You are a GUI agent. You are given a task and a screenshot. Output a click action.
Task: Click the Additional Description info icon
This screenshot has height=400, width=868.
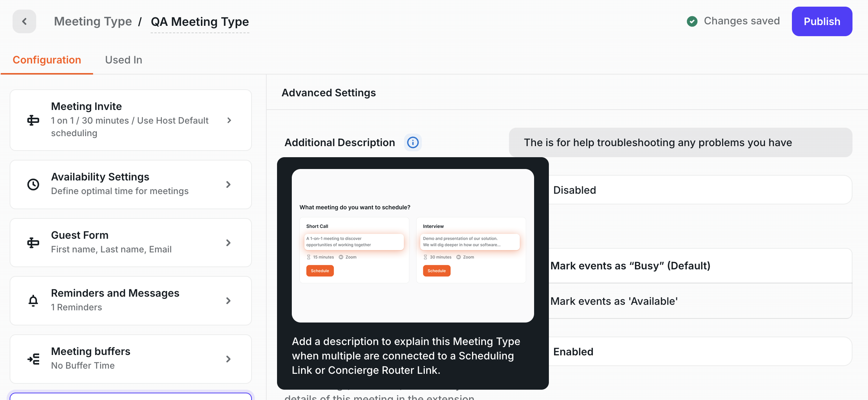tap(413, 142)
